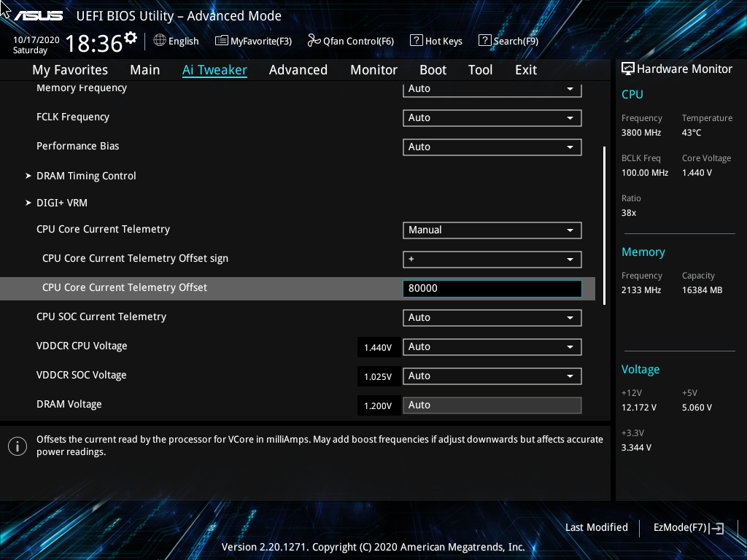Screen dimensions: 747x560
Task: Open the Monitor tab
Action: pos(374,70)
